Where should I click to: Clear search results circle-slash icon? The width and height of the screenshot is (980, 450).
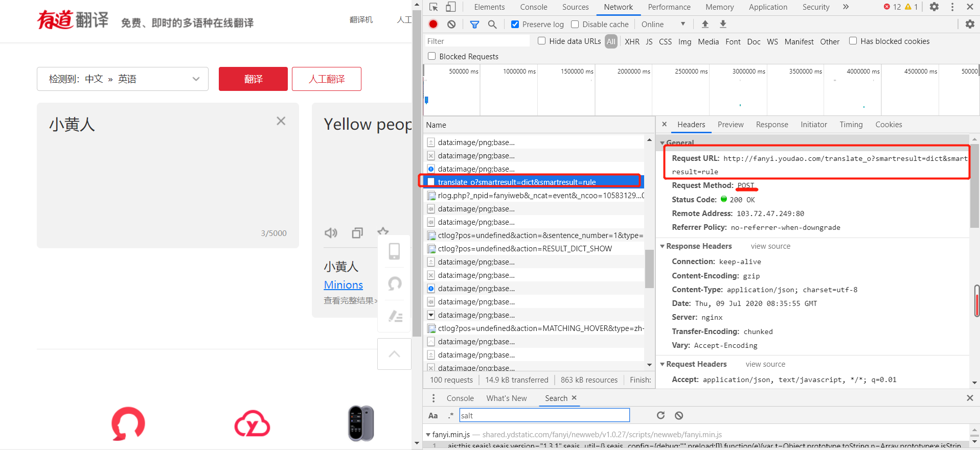[679, 415]
